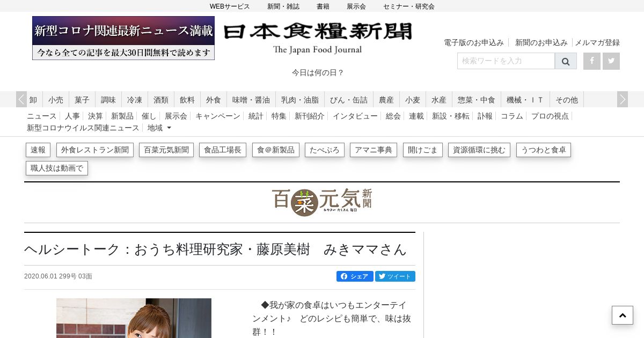Open プロの視点 in sub navigation
This screenshot has height=338, width=644.
tap(550, 116)
